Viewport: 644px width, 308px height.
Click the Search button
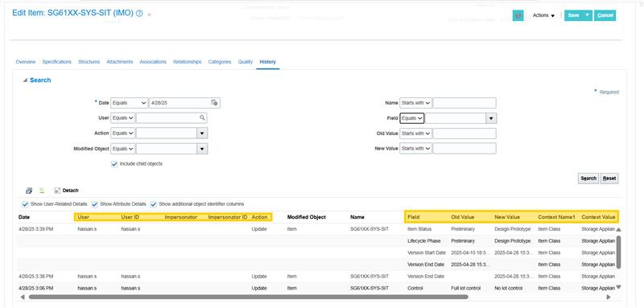pos(588,179)
